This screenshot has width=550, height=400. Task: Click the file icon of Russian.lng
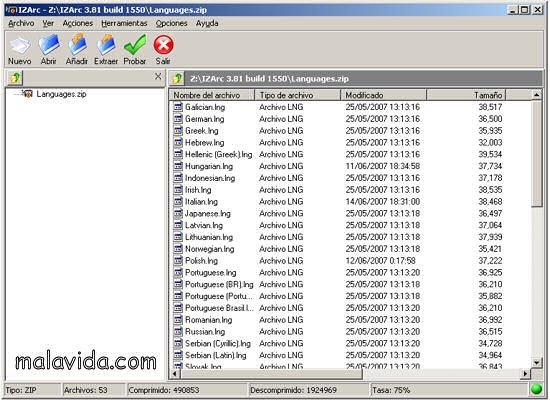178,332
